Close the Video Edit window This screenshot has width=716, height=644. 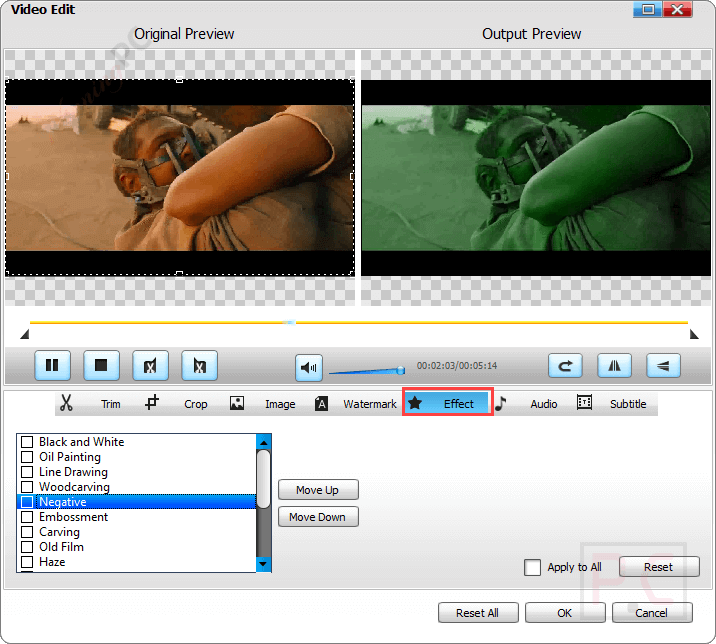[x=678, y=10]
